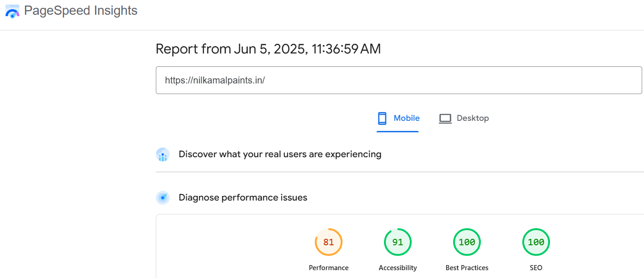Click the URL field containing nilkamalpaints.in
The image size is (644, 278).
click(398, 80)
